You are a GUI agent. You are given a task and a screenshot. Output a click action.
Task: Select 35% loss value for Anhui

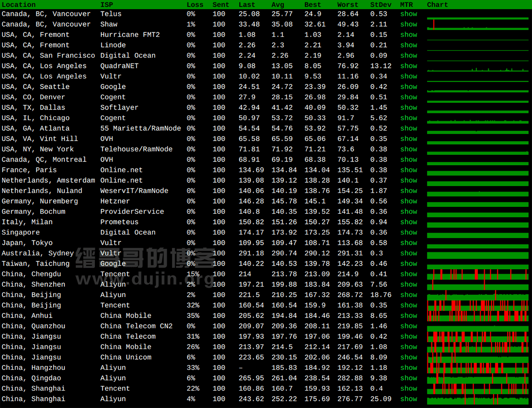coord(193,316)
